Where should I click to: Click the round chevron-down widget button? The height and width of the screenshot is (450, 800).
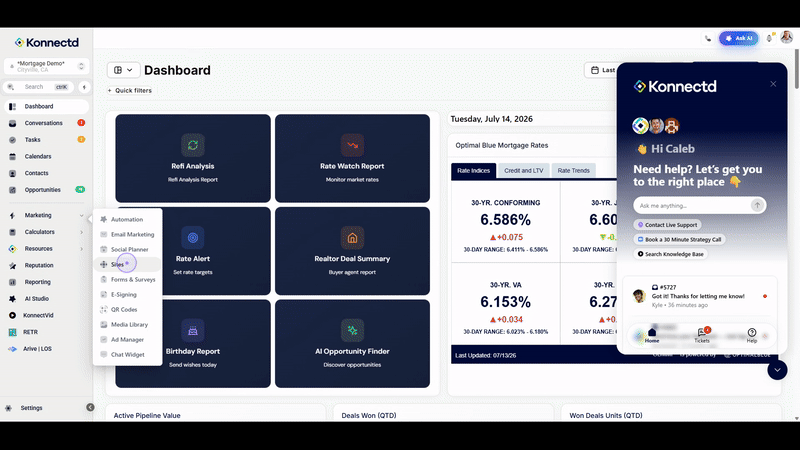(777, 370)
